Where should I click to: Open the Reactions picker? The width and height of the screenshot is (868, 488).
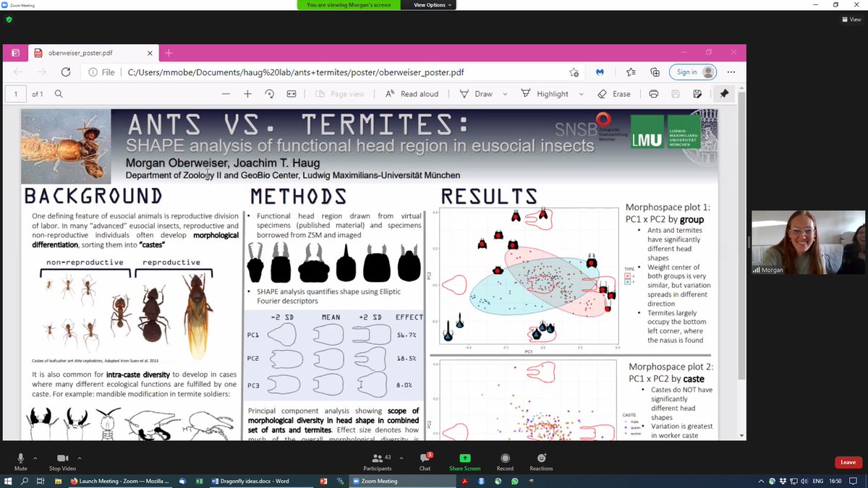[541, 461]
